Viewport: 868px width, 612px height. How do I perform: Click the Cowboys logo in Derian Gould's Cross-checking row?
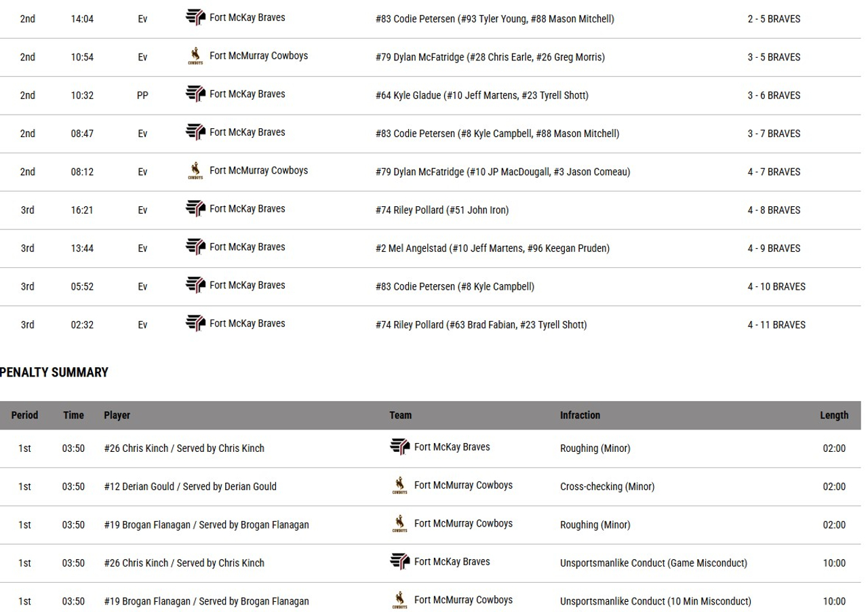[x=400, y=486]
